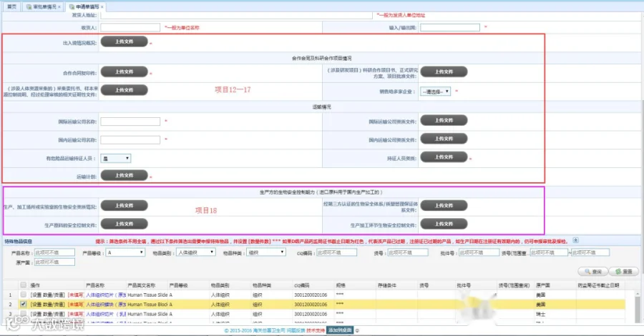644x336 pixels.
Task: Upload the 运输计划 file
Action: (x=124, y=175)
